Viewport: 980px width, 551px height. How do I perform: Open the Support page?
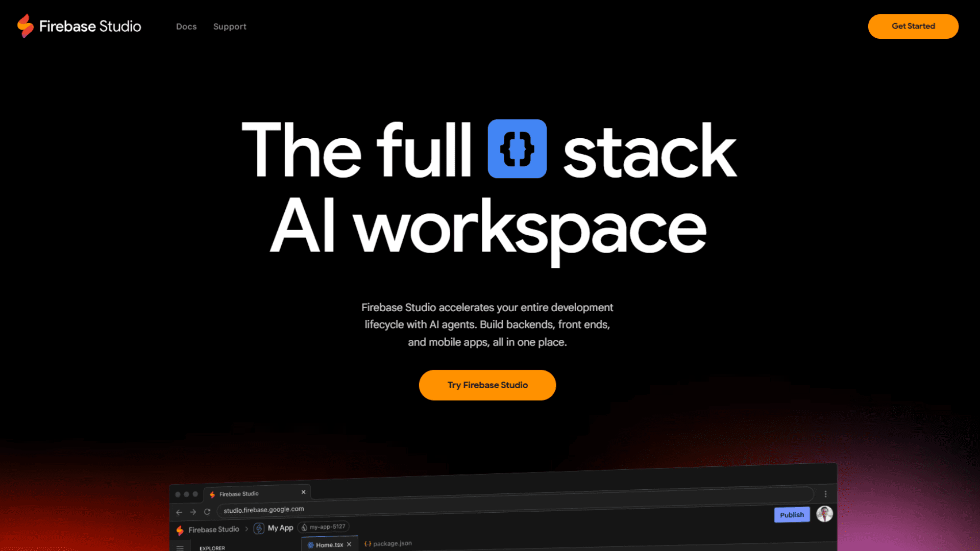[x=230, y=27]
